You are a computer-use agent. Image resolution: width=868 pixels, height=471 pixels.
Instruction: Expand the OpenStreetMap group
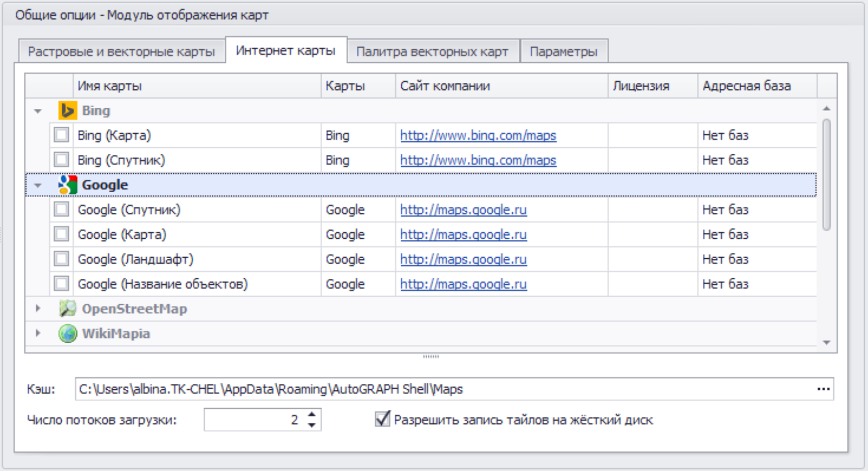[38, 309]
